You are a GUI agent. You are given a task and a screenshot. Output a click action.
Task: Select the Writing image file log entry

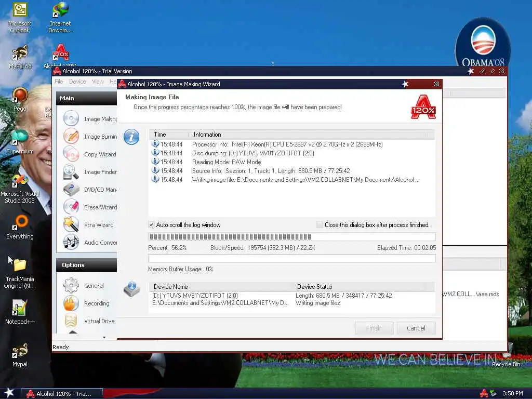292,179
